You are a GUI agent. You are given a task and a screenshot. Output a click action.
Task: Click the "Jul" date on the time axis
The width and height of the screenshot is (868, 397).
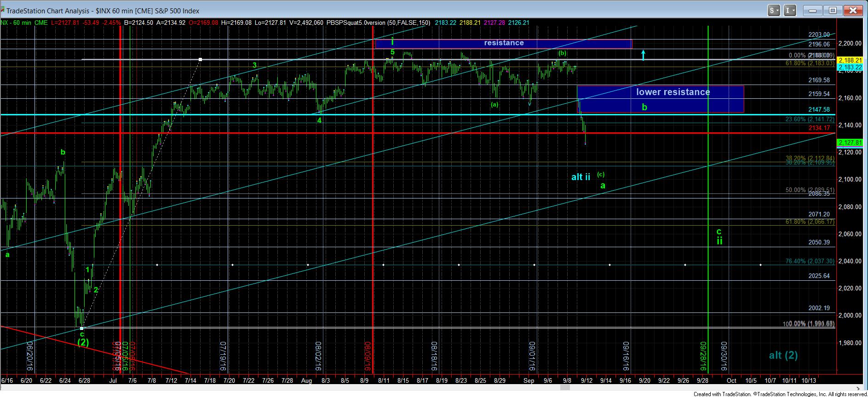pos(113,380)
